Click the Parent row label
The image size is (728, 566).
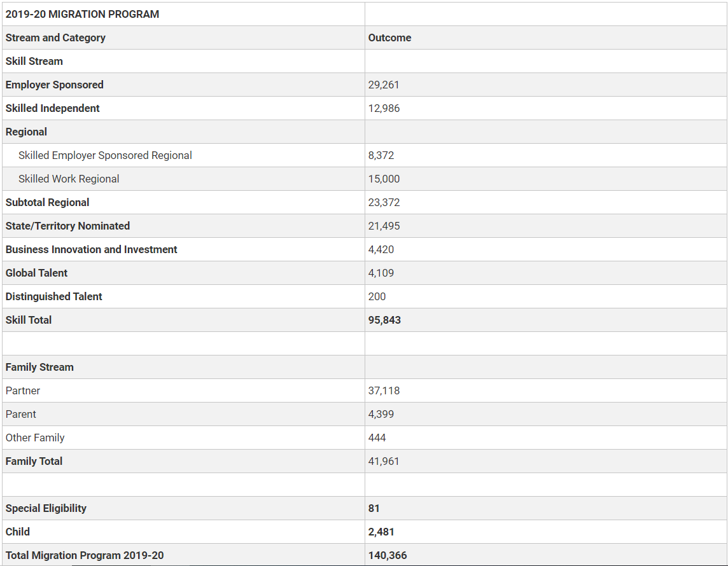point(21,414)
